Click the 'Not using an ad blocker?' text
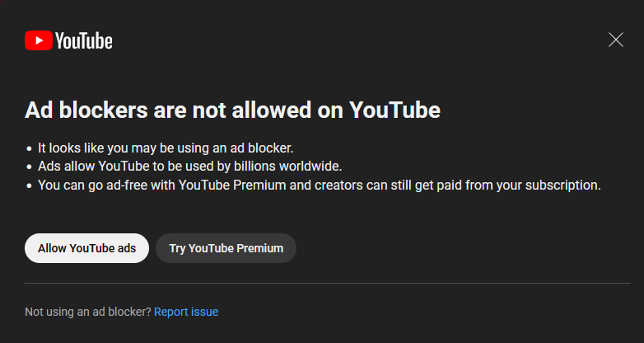The width and height of the screenshot is (644, 343). tap(87, 312)
